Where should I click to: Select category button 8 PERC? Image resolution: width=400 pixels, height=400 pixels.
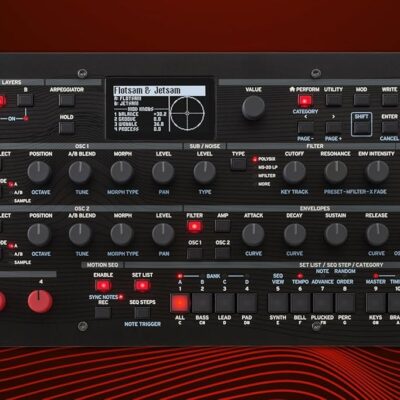coord(345,303)
